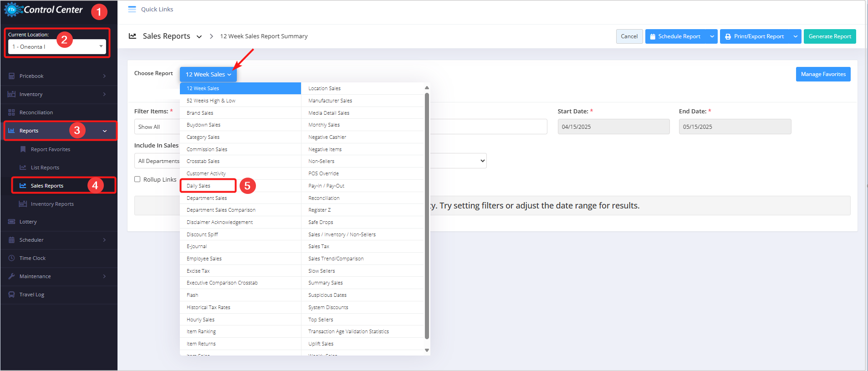Image resolution: width=868 pixels, height=371 pixels.
Task: Select 52 Weeks High & Low report
Action: 240,101
